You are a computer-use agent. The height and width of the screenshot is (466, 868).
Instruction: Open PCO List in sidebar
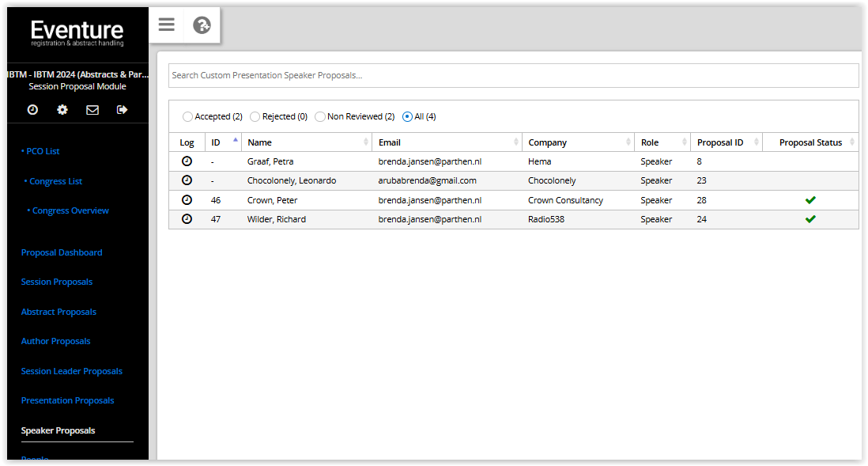[43, 151]
